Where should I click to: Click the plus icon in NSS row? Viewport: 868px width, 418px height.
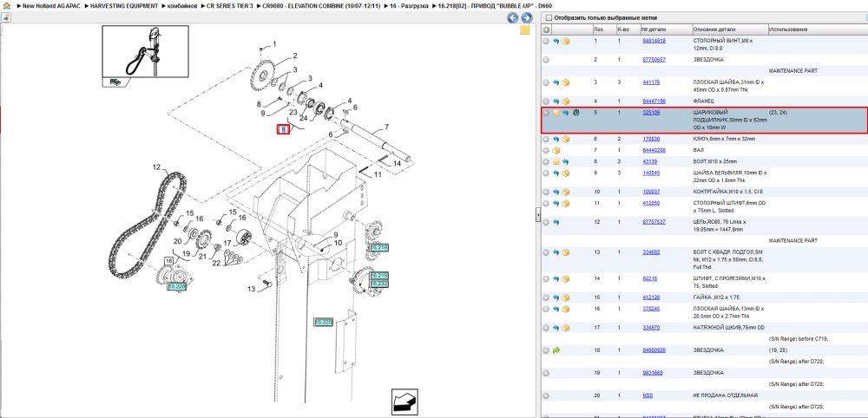546,395
